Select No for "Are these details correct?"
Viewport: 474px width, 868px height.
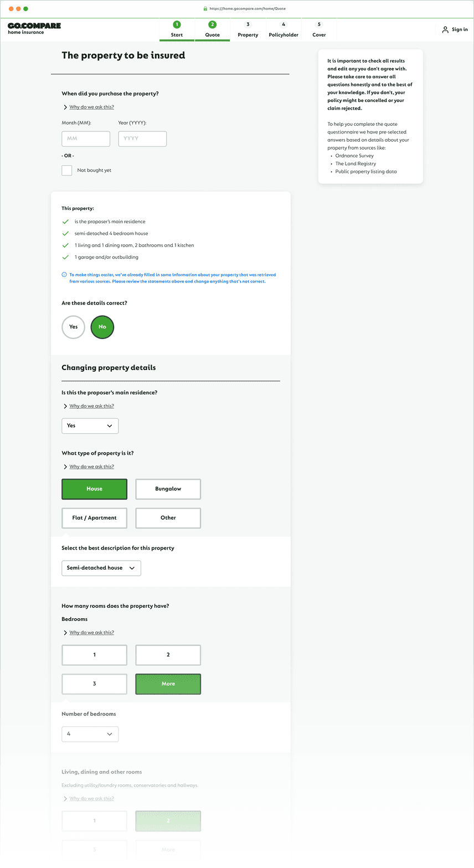(102, 327)
